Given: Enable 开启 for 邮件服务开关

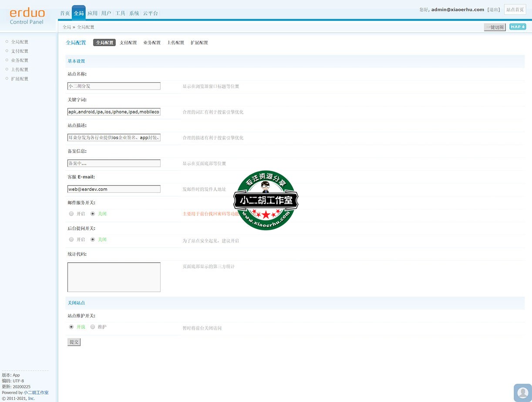Looking at the screenshot, I should [71, 213].
